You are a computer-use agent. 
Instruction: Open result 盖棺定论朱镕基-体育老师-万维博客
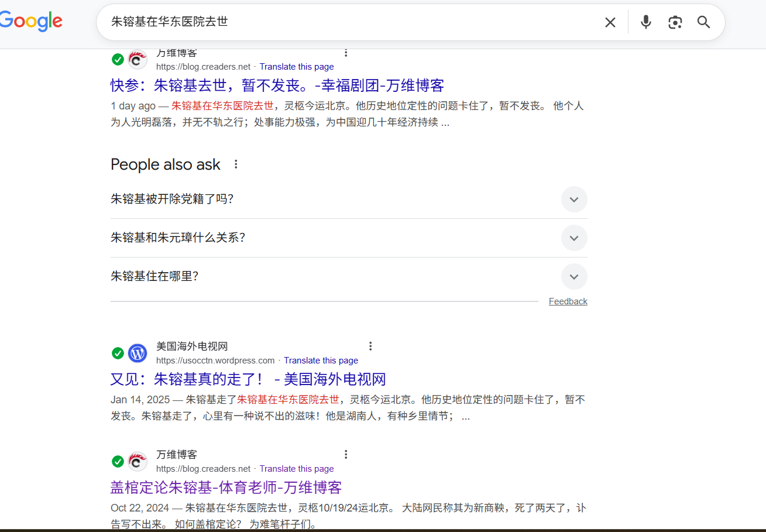click(226, 487)
